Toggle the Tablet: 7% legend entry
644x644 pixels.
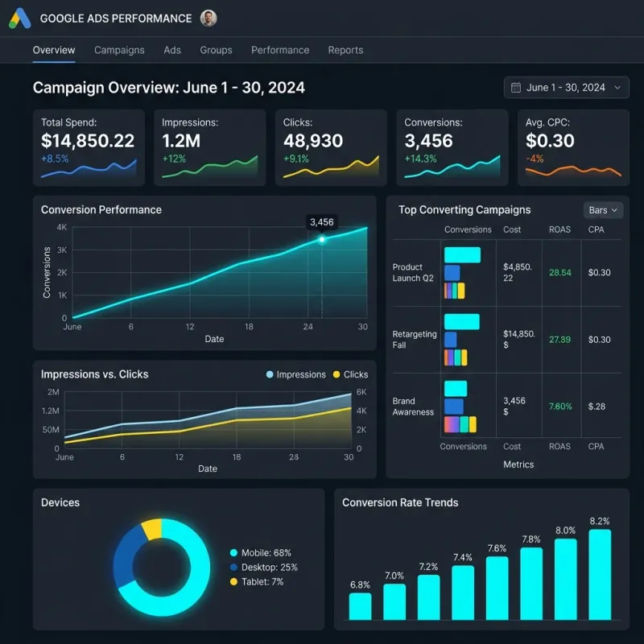pos(257,581)
